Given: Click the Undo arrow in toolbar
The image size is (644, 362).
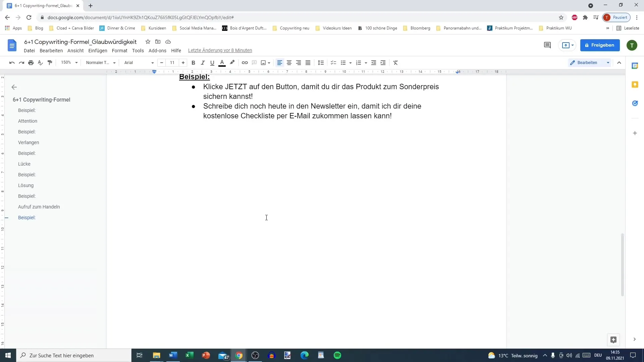Looking at the screenshot, I should 12,63.
